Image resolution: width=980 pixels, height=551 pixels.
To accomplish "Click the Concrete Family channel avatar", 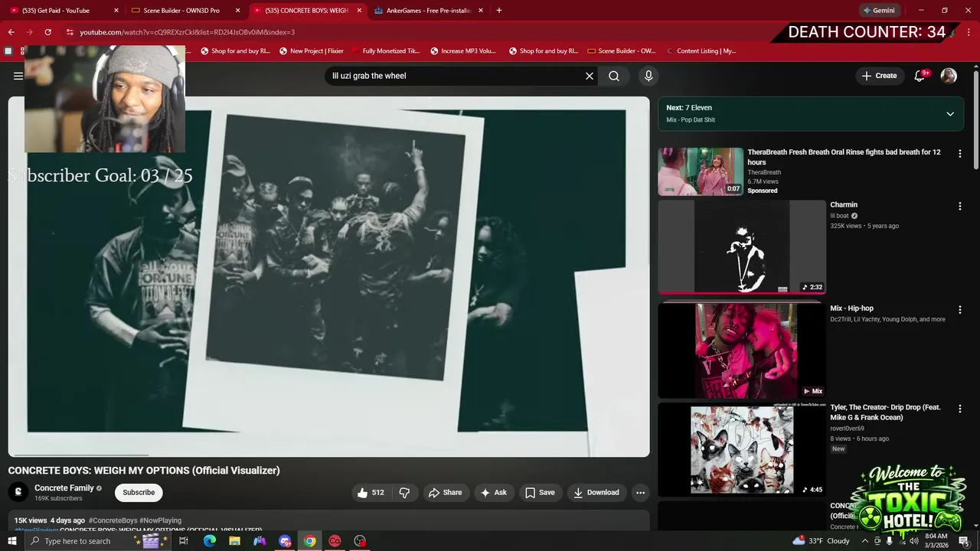I will point(18,492).
